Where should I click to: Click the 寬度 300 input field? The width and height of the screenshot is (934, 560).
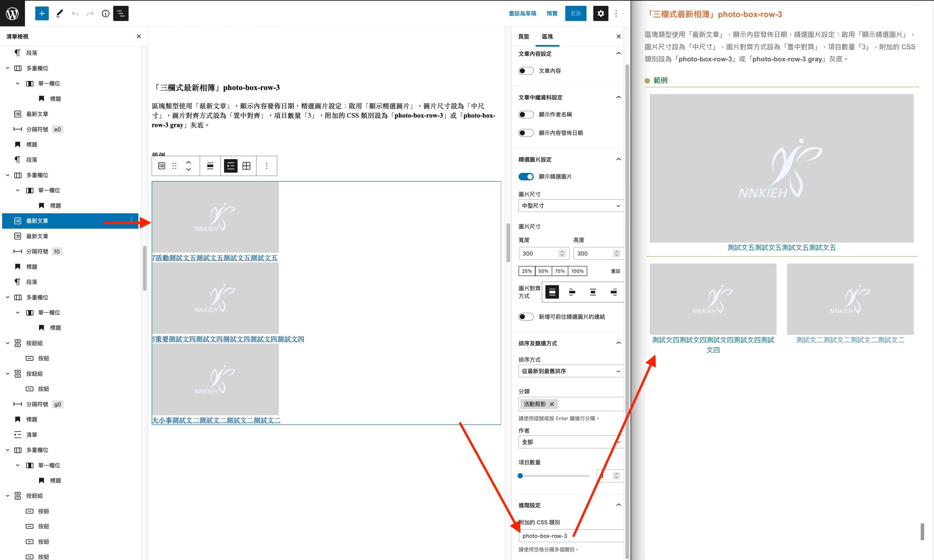[544, 254]
